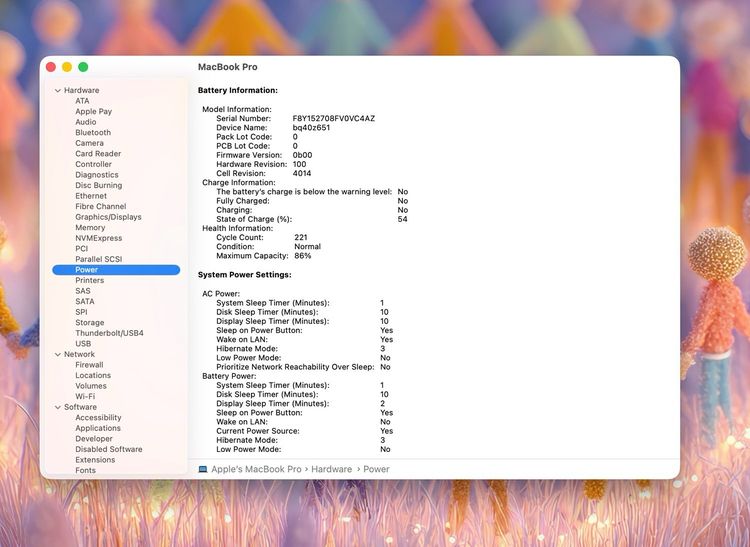Click the laptop icon in the path bar
The height and width of the screenshot is (547, 750).
pyautogui.click(x=203, y=469)
